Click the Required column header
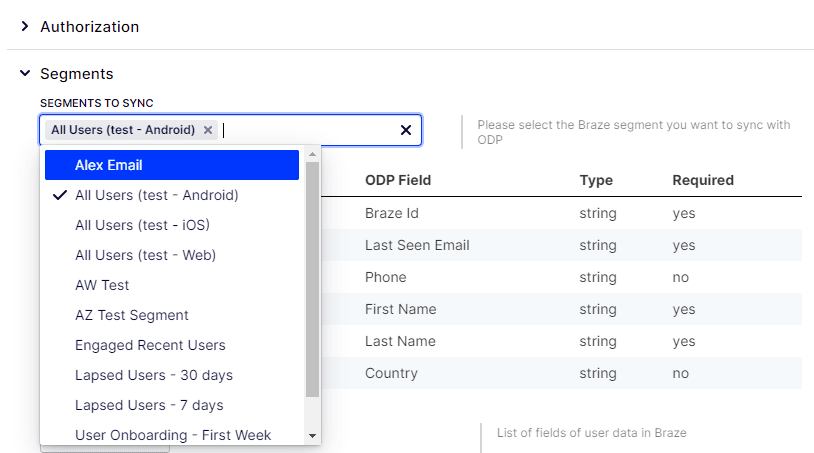This screenshot has height=453, width=814. tap(703, 180)
